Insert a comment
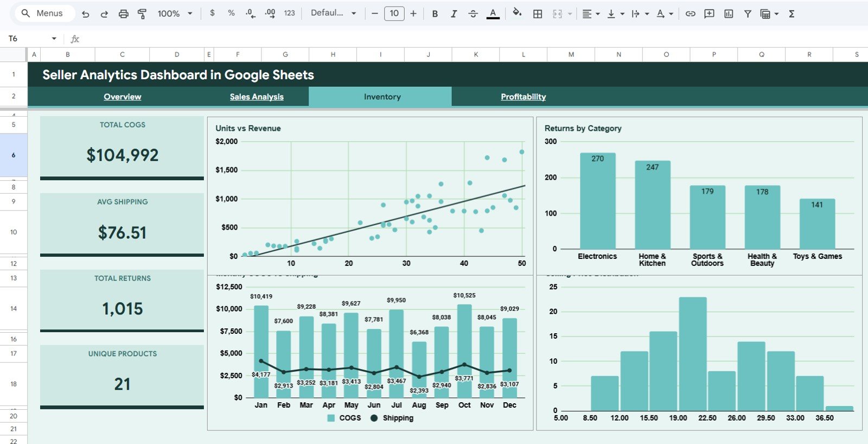Viewport: 868px width, 444px height. coord(709,14)
